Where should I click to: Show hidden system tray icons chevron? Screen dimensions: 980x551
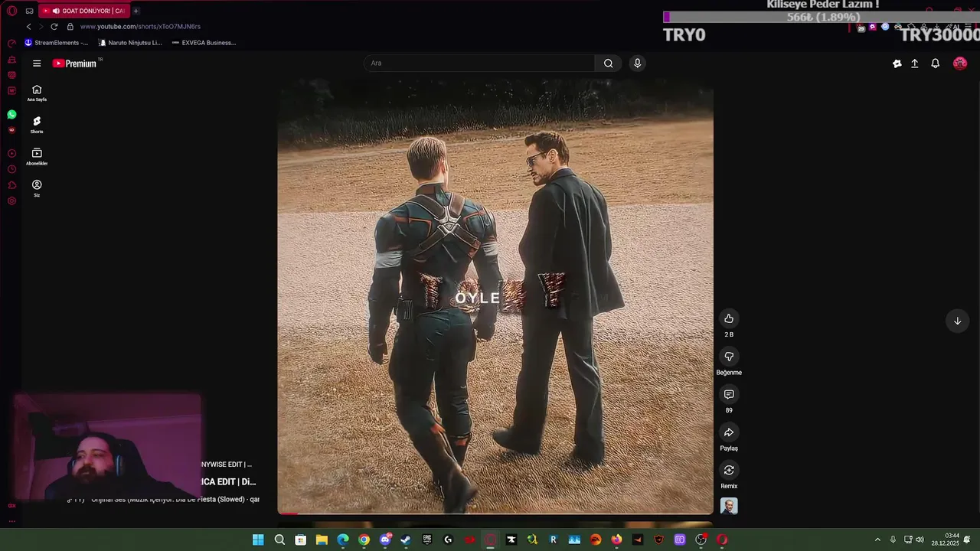877,540
